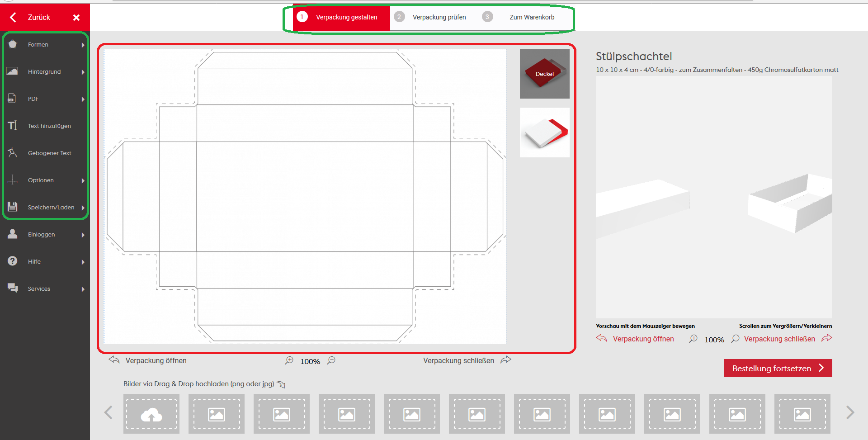This screenshot has height=440, width=868.
Task: Click the Speichern/Laden floppy disk icon
Action: click(13, 207)
